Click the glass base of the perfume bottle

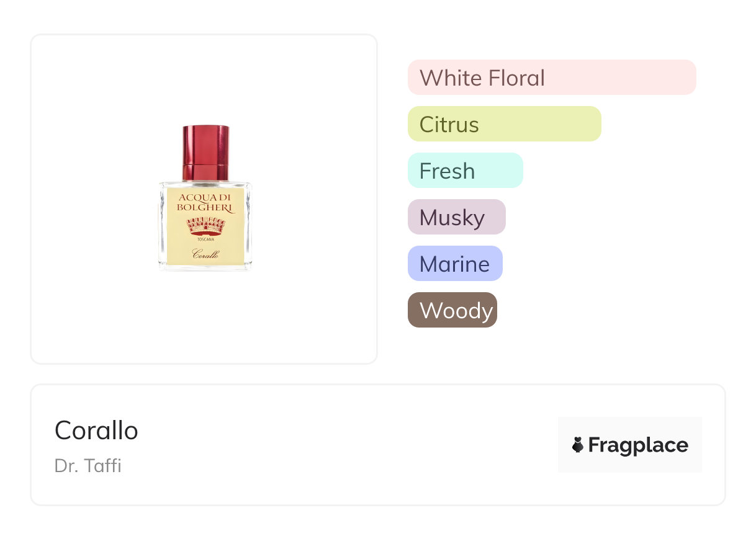(205, 267)
